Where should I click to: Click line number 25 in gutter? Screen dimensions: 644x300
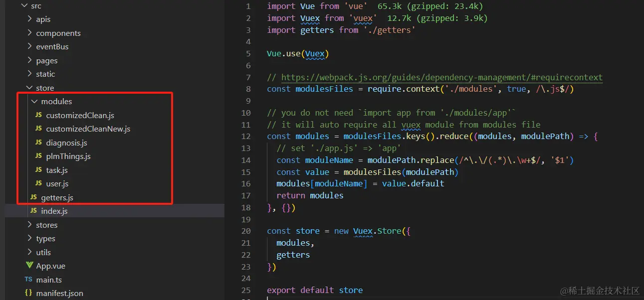[x=245, y=291]
